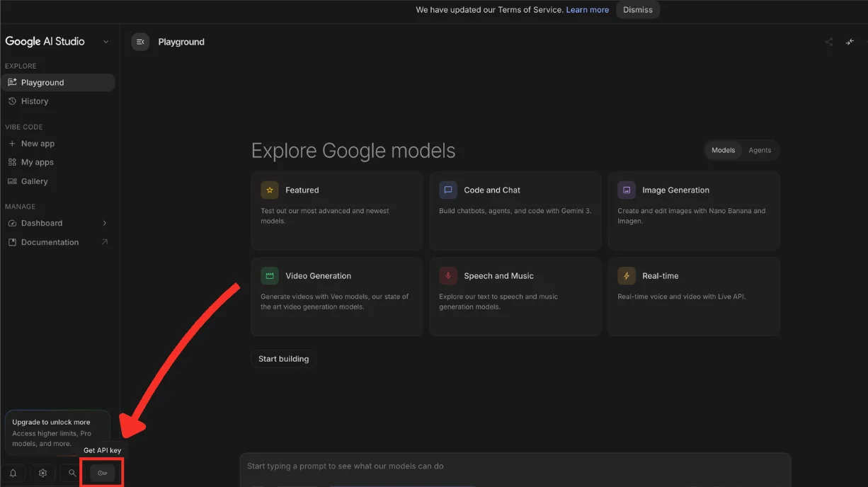Click the Start building button

click(283, 359)
